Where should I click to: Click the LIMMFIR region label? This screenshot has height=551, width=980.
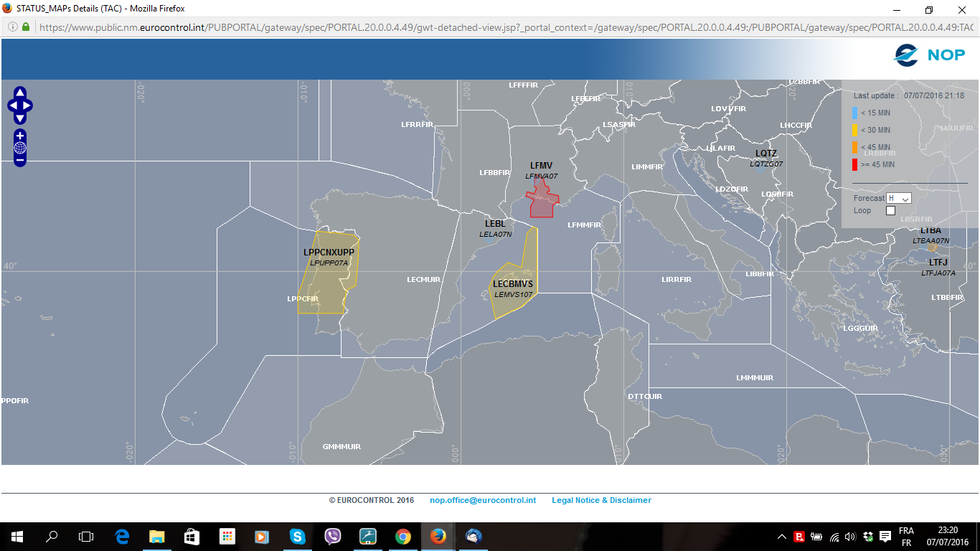point(647,166)
